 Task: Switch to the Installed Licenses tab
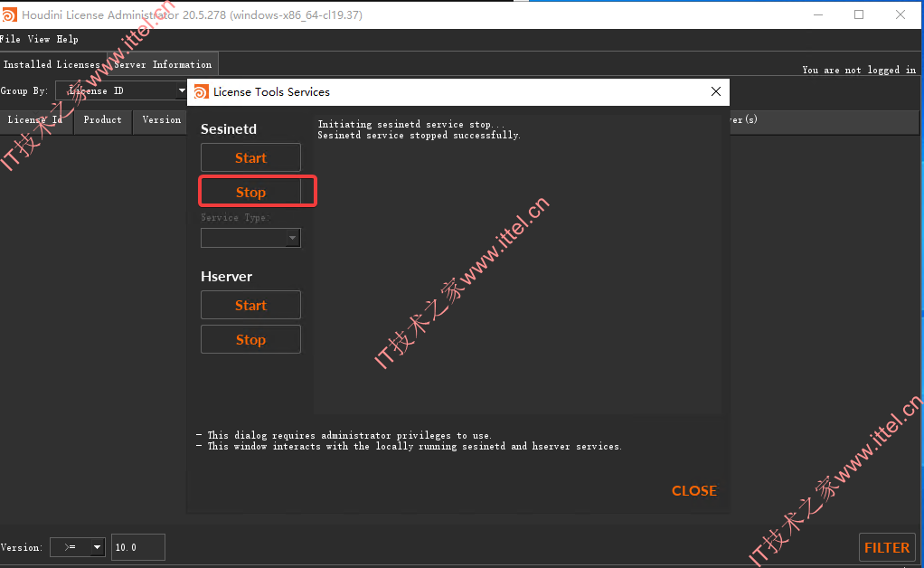(x=52, y=64)
